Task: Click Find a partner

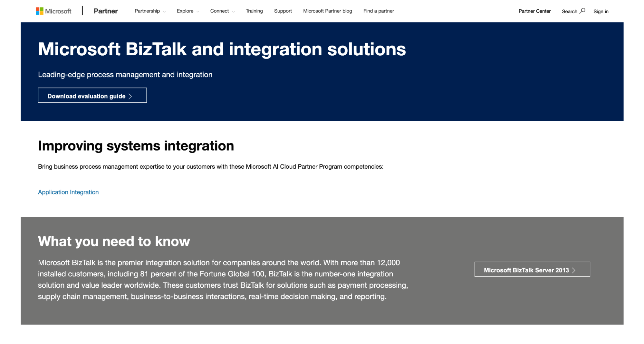Action: (x=379, y=11)
